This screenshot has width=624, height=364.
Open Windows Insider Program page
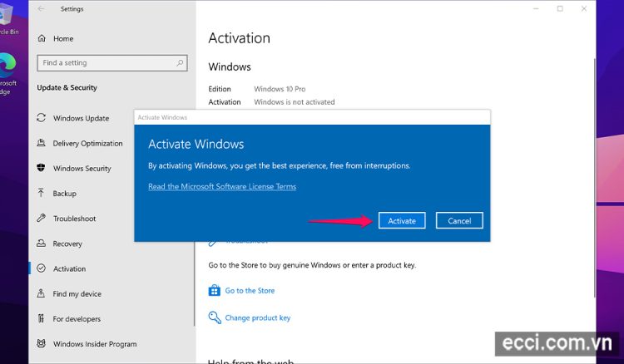[x=95, y=344]
